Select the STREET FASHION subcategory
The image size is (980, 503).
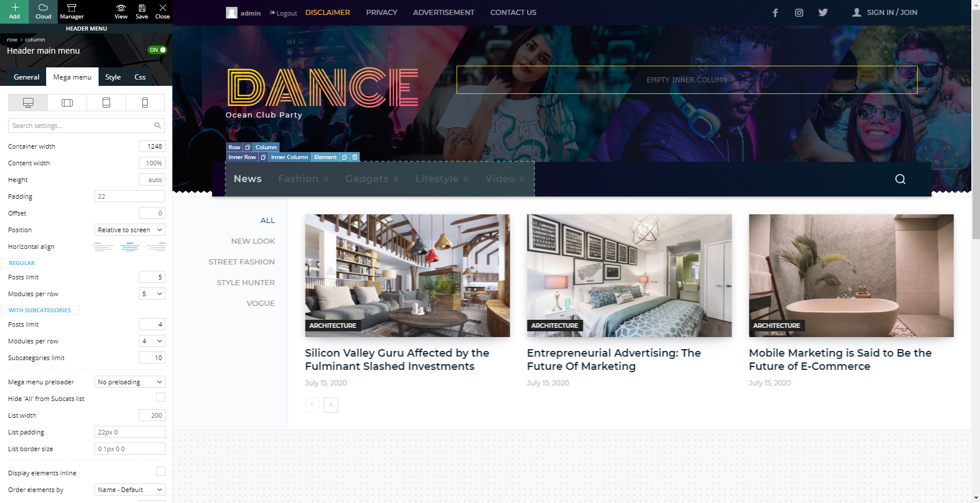pos(242,262)
